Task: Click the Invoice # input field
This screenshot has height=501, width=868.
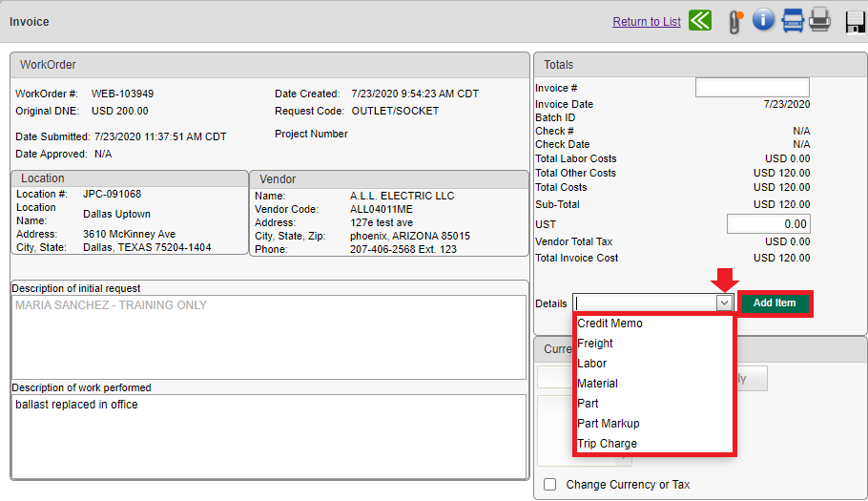Action: 753,88
